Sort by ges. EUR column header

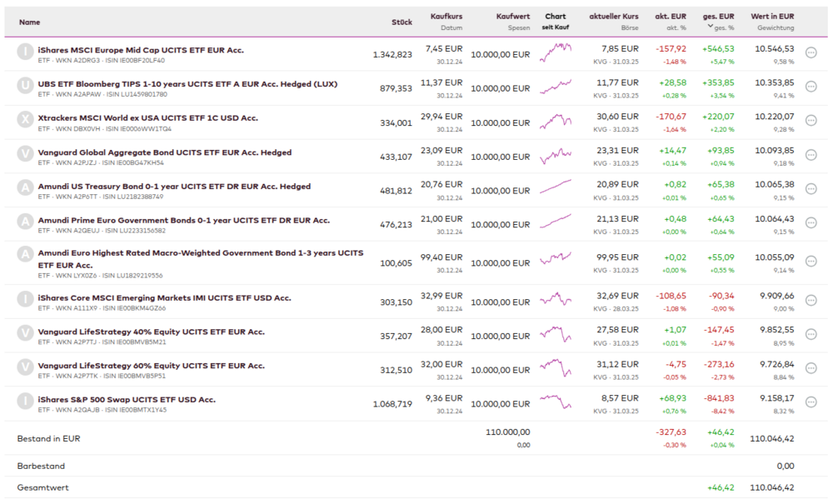718,16
